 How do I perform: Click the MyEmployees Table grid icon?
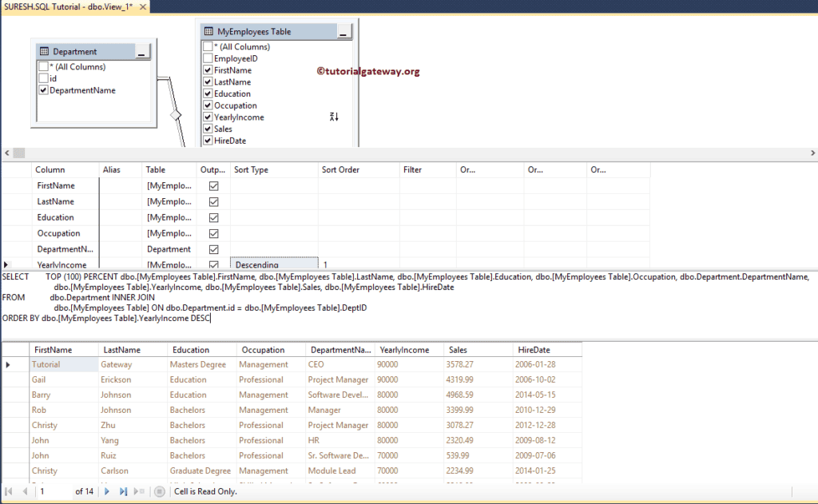tap(208, 32)
